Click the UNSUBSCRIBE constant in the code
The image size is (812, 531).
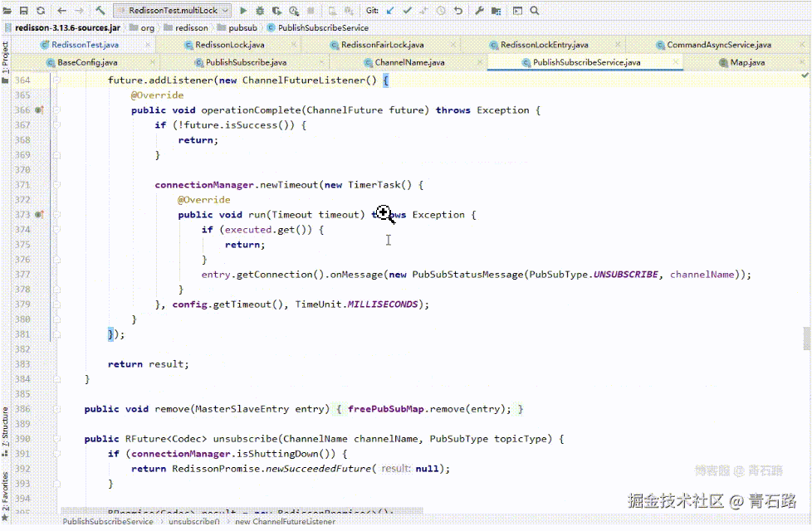pyautogui.click(x=625, y=275)
